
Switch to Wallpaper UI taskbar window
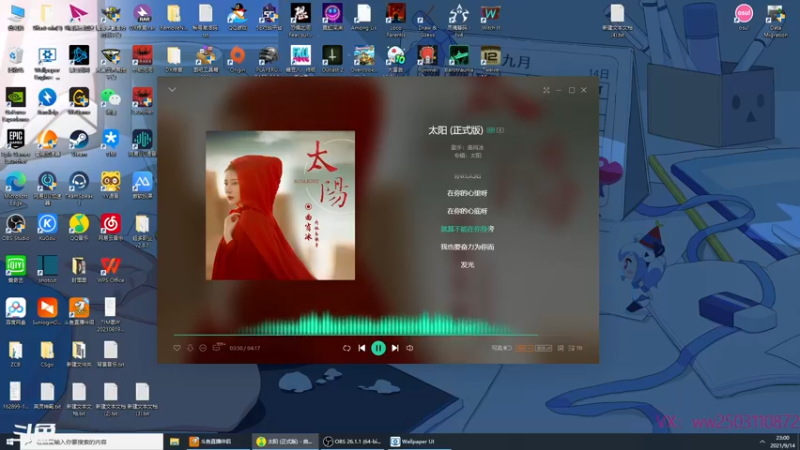click(x=418, y=441)
